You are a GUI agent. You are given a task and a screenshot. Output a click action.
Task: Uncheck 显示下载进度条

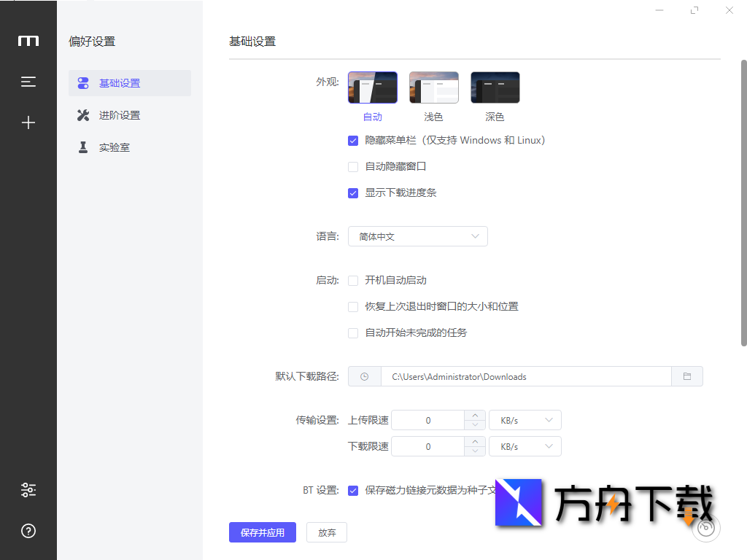[353, 192]
